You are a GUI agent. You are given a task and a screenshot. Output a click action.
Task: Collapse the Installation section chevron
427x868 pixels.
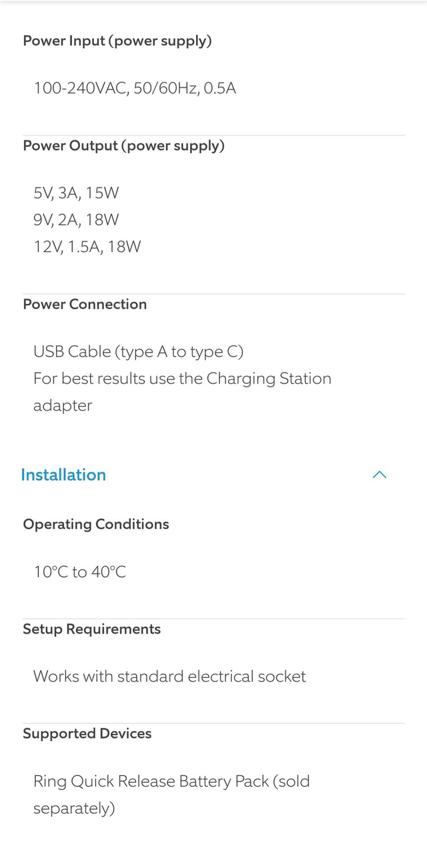(379, 475)
